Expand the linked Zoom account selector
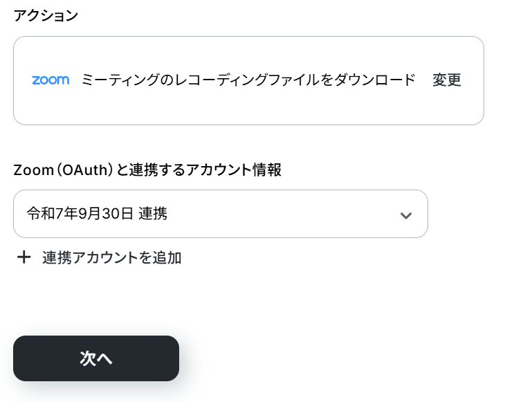 click(221, 214)
